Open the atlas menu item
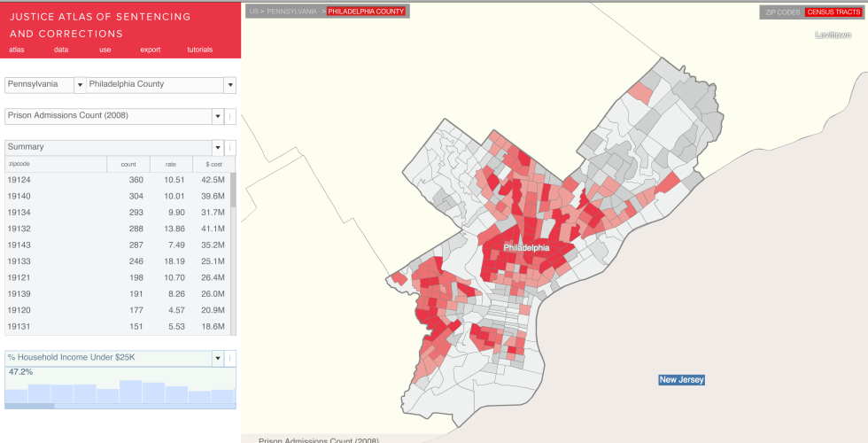The height and width of the screenshot is (443, 868). click(x=17, y=50)
